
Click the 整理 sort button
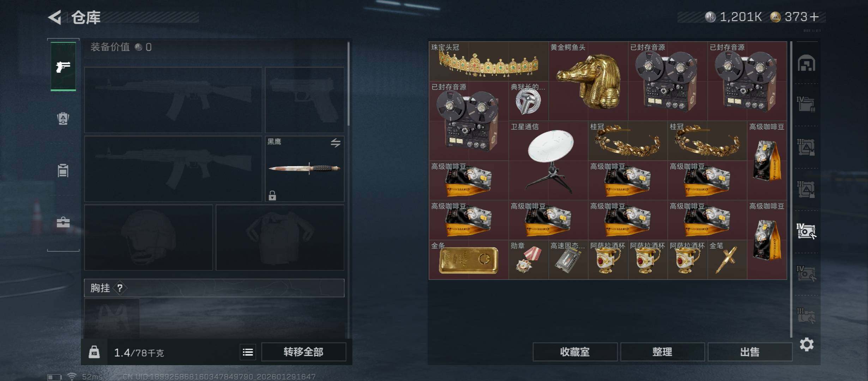click(662, 352)
